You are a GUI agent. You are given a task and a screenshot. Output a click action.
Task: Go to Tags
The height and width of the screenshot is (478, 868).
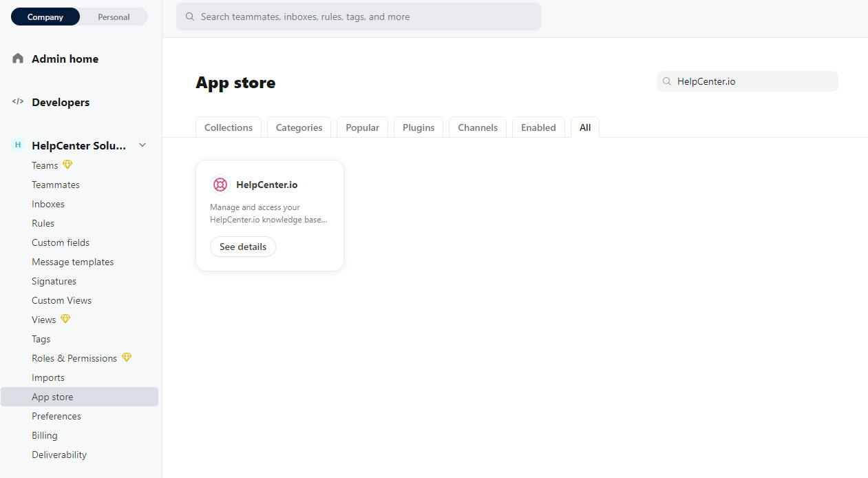pyautogui.click(x=41, y=339)
